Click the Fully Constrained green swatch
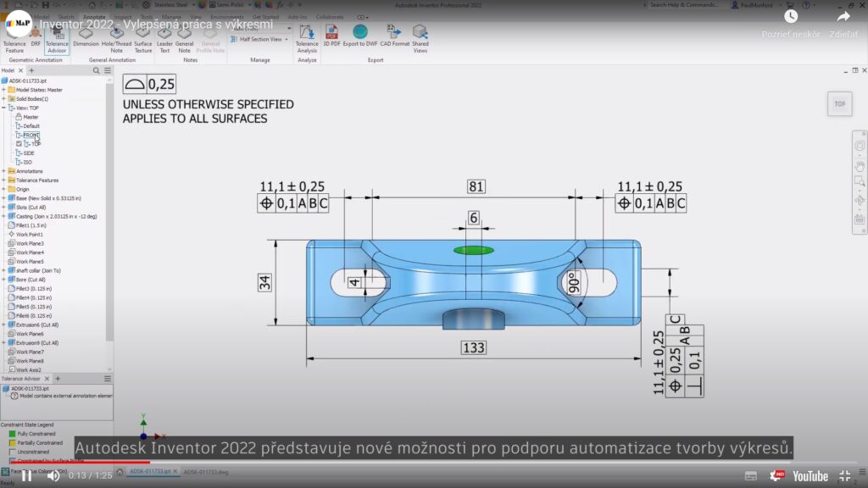868x488 pixels. (12, 434)
